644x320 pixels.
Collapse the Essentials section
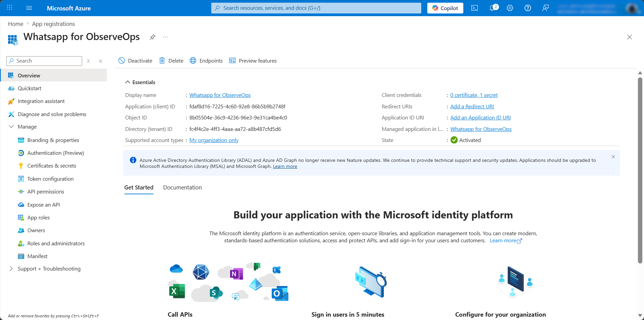(128, 82)
